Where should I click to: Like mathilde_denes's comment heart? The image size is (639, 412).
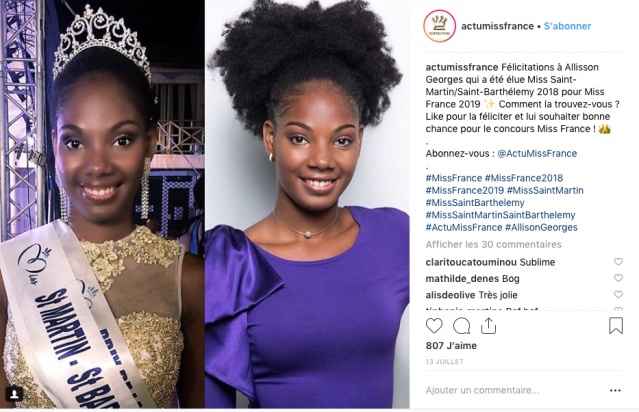pos(618,278)
